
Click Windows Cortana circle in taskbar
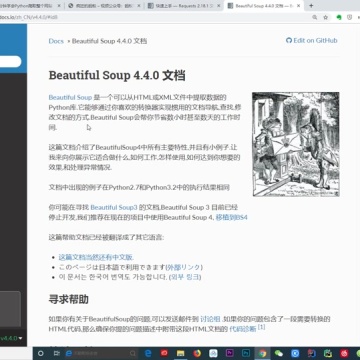41,353
